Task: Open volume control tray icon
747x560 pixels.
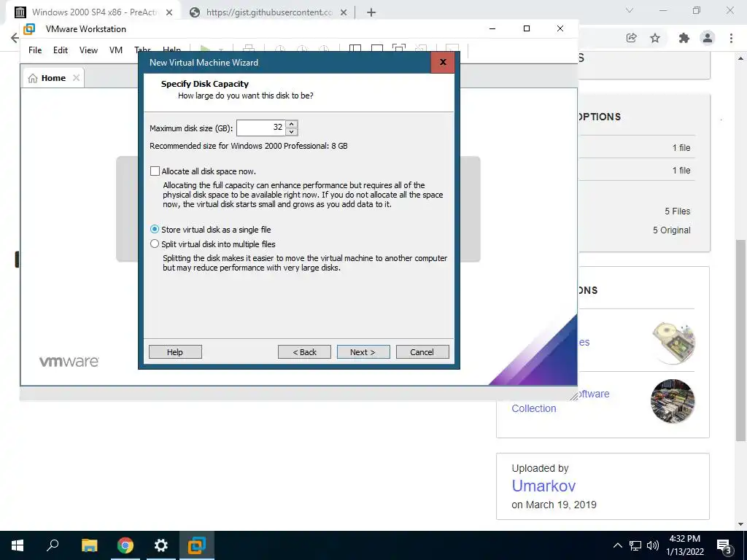Action: [x=653, y=545]
